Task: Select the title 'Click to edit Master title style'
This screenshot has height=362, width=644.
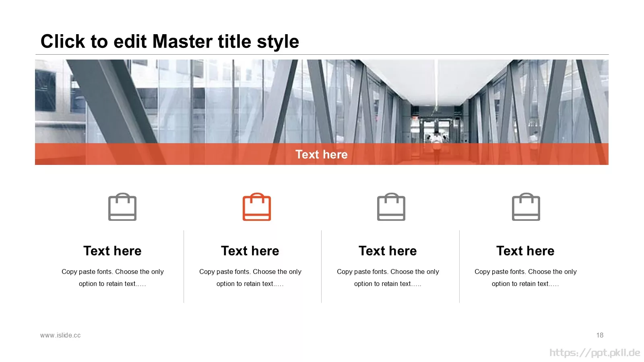Action: point(170,41)
